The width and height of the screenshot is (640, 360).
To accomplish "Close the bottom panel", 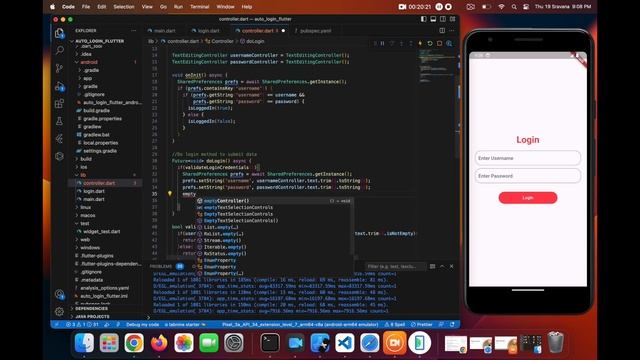I will (451, 266).
